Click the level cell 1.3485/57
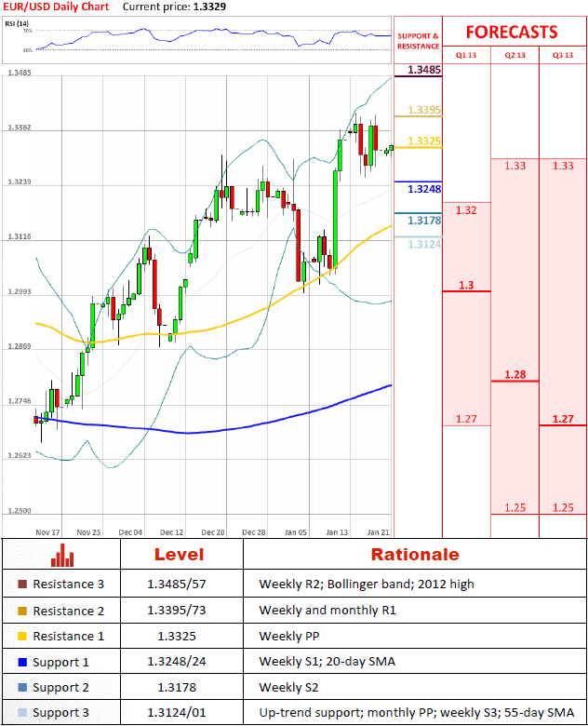 point(177,585)
